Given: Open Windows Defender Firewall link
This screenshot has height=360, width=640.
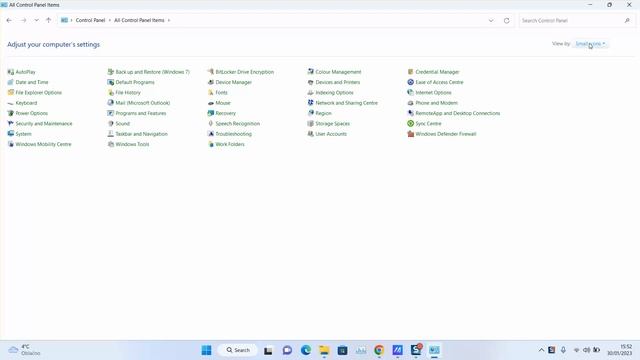Looking at the screenshot, I should 446,134.
